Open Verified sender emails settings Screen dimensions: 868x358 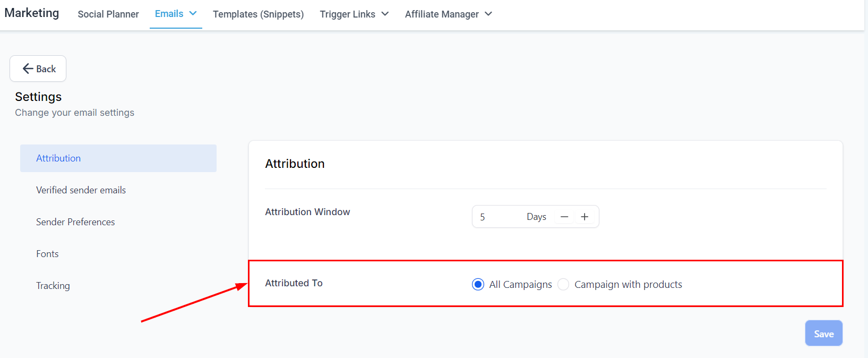click(x=81, y=190)
